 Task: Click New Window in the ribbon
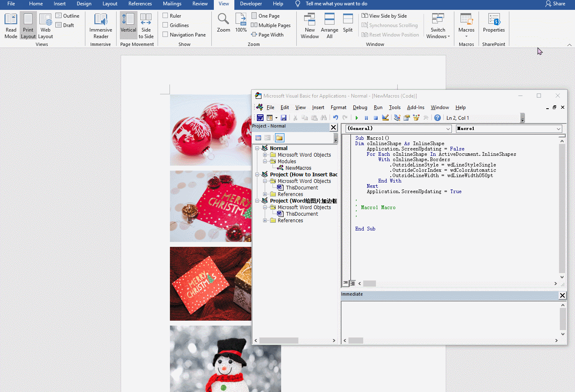tap(310, 26)
